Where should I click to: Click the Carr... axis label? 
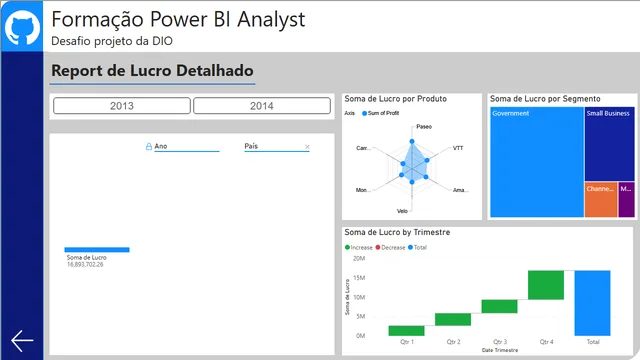[363, 148]
